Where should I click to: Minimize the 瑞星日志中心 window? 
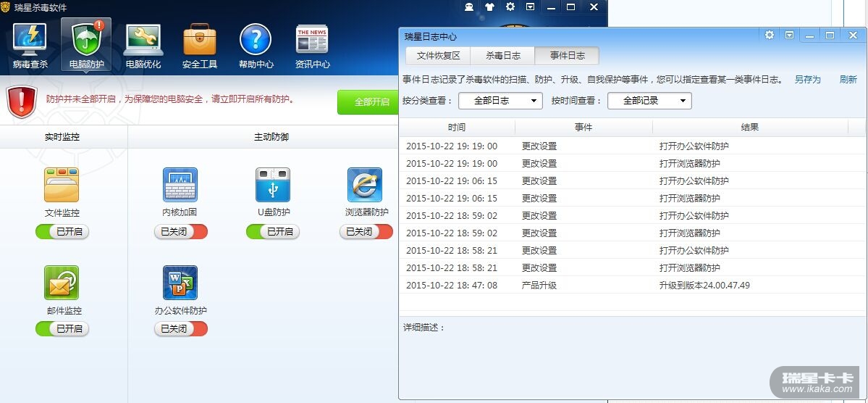(x=810, y=36)
